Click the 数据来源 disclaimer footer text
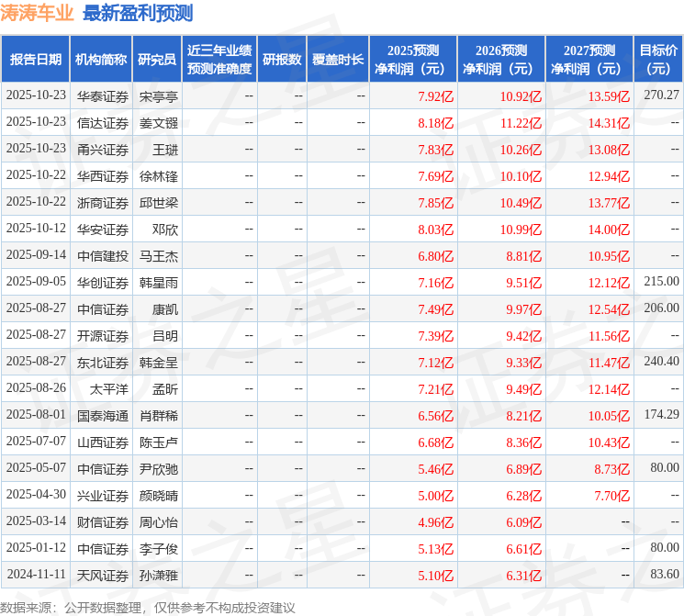Viewport: 684px width, 616px height. click(148, 608)
